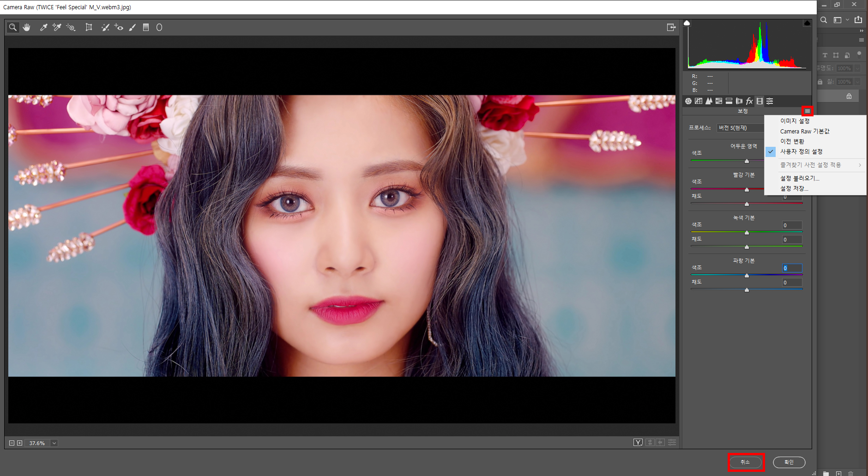Open Photoshop fill 칠 100% dropdown arrow
This screenshot has height=476, width=868.
tap(857, 82)
